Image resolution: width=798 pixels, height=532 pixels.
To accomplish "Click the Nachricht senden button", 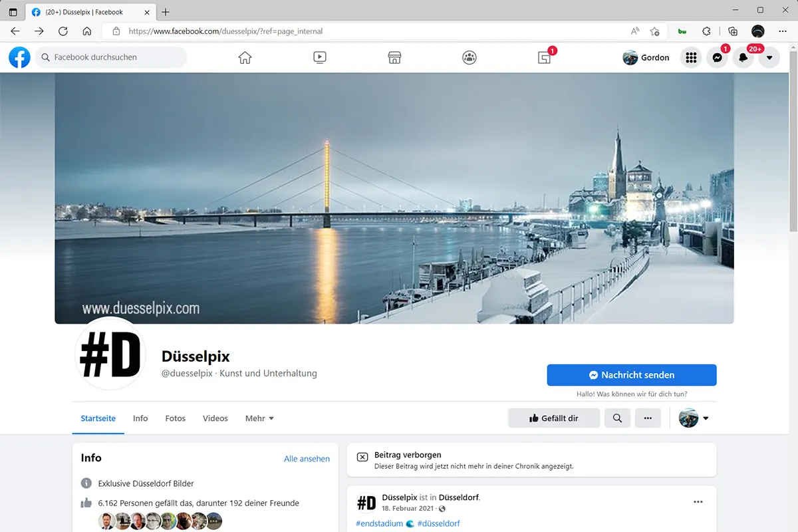I will click(x=632, y=375).
